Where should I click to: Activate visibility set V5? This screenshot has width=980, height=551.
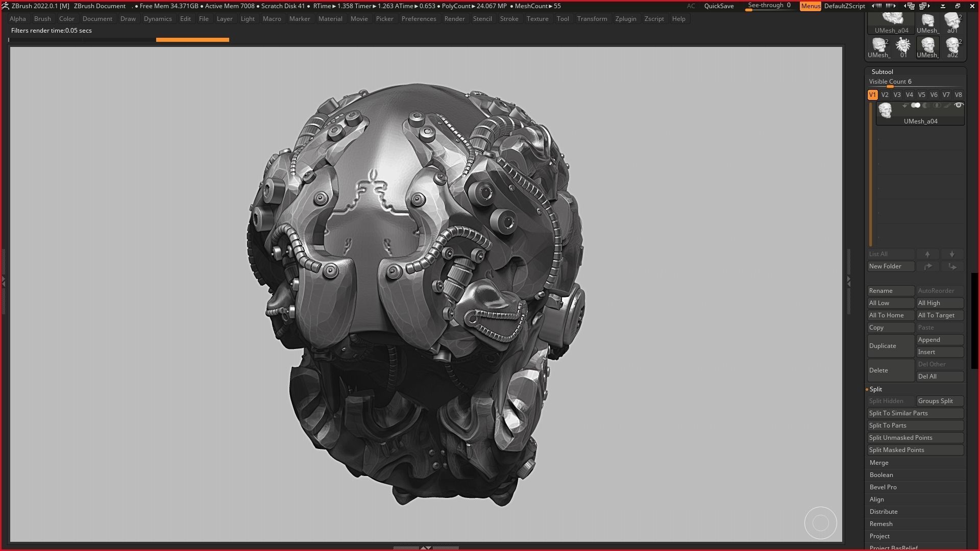(921, 95)
